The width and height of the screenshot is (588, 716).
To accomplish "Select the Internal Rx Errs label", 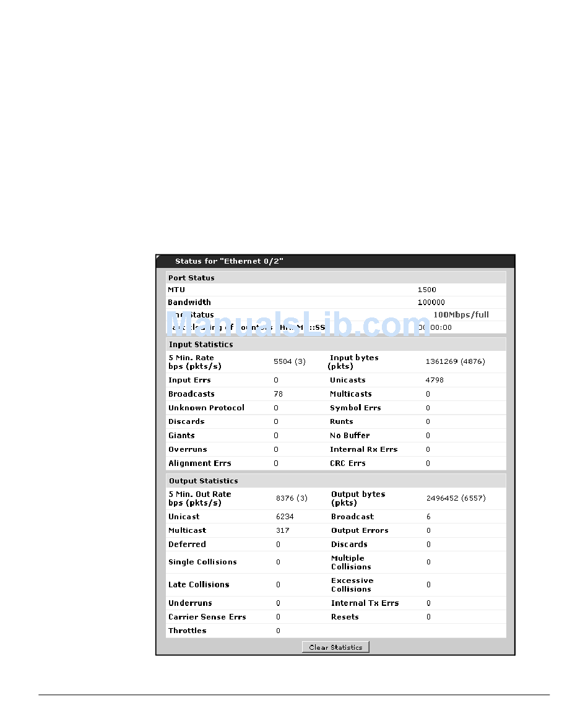I will tap(364, 449).
